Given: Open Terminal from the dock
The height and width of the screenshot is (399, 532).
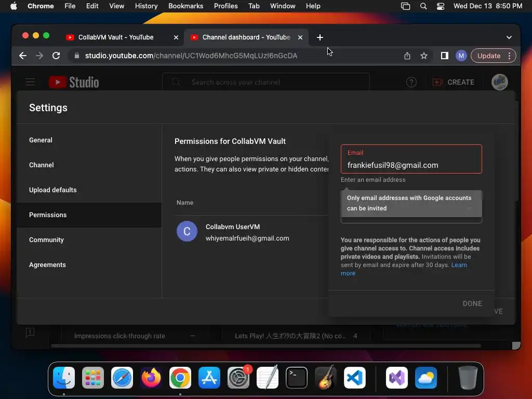Looking at the screenshot, I should [297, 378].
